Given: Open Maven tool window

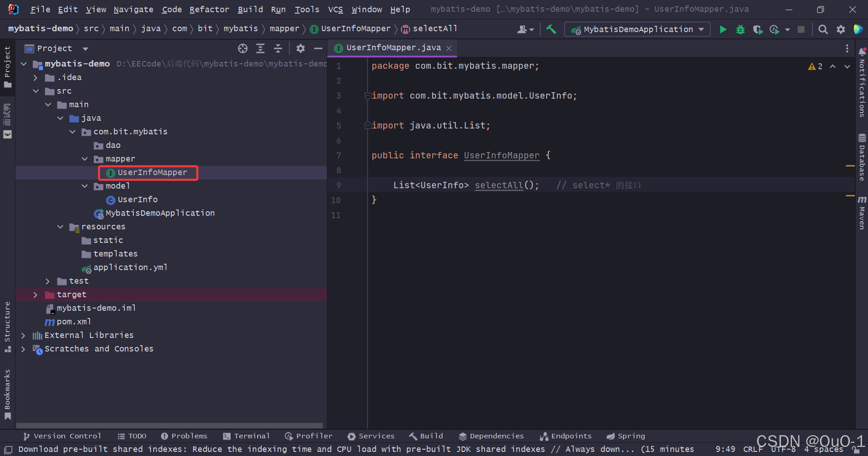Looking at the screenshot, I should click(862, 213).
